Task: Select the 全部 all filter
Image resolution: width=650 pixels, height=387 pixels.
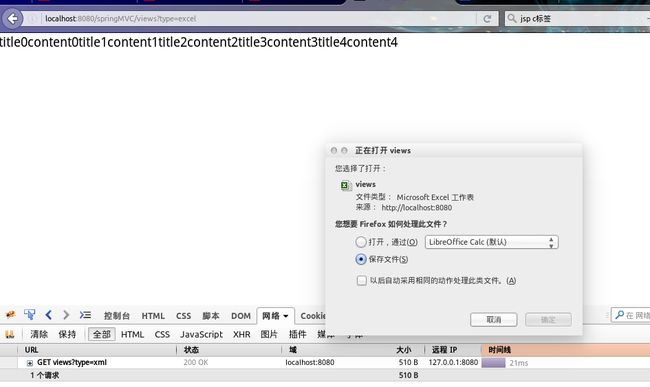Action: click(102, 334)
